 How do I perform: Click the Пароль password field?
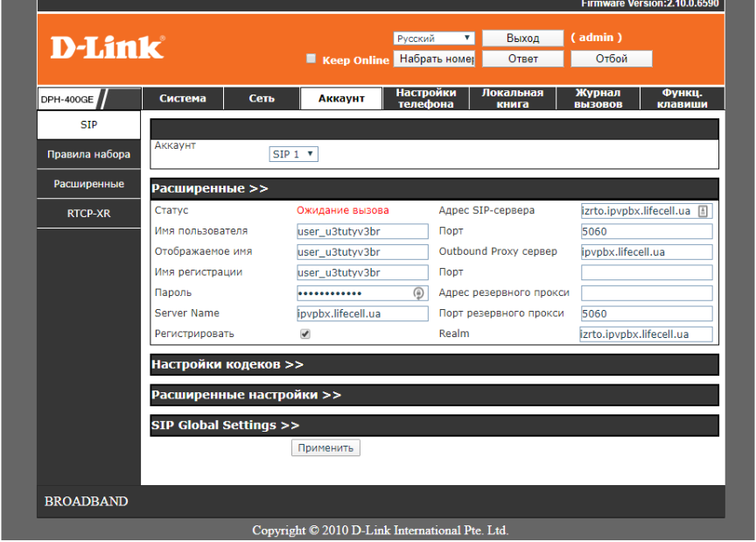coord(362,293)
